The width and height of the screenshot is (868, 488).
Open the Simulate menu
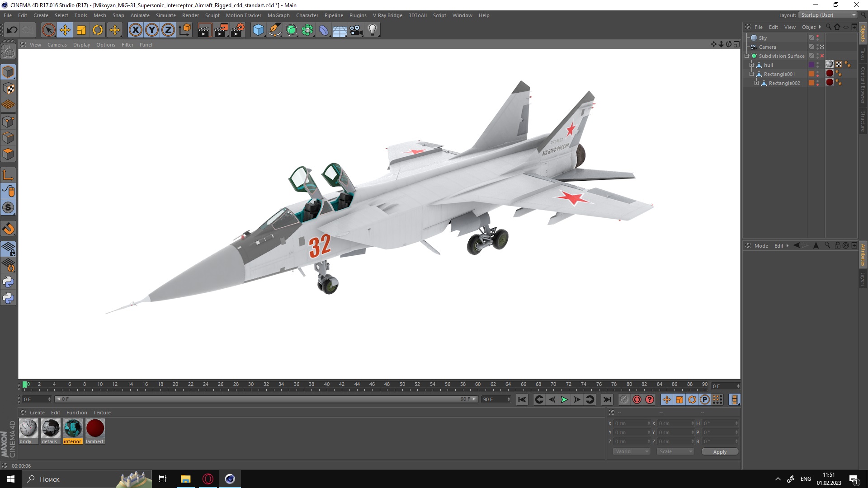coord(165,15)
